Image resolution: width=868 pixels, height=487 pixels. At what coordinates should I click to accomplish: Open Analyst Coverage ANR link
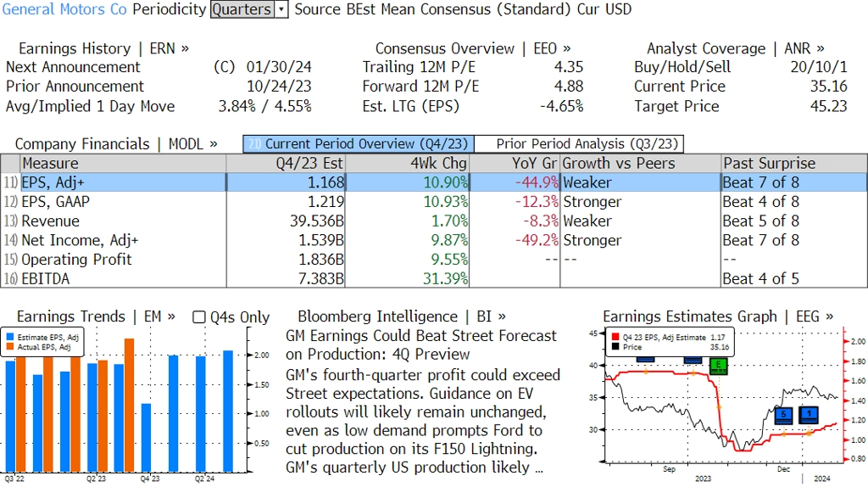[735, 48]
